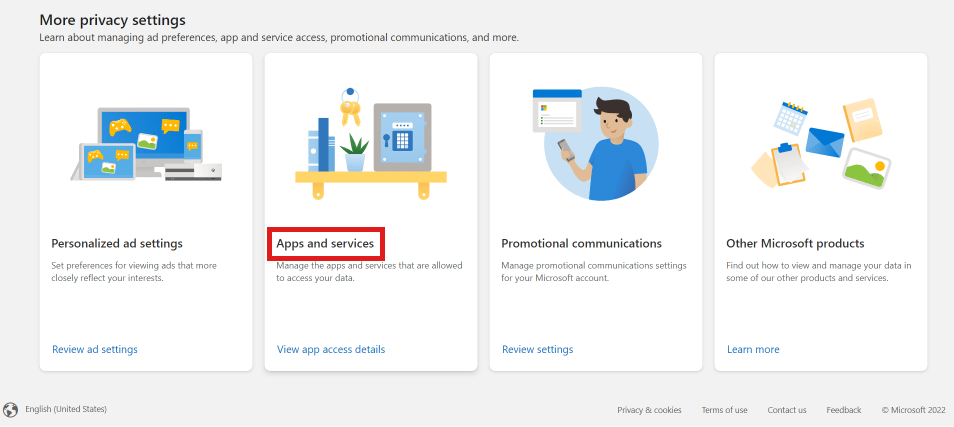Follow the Learn more link
954x427 pixels.
pos(753,349)
